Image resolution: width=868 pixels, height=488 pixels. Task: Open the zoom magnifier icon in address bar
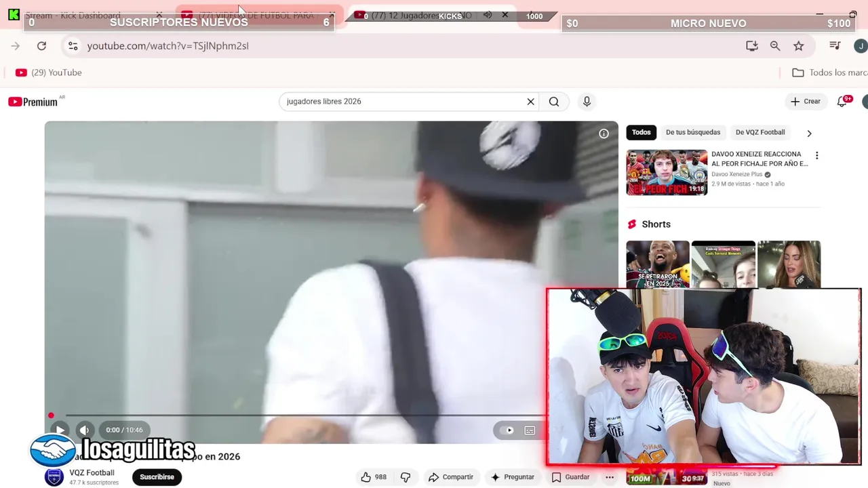coord(775,45)
